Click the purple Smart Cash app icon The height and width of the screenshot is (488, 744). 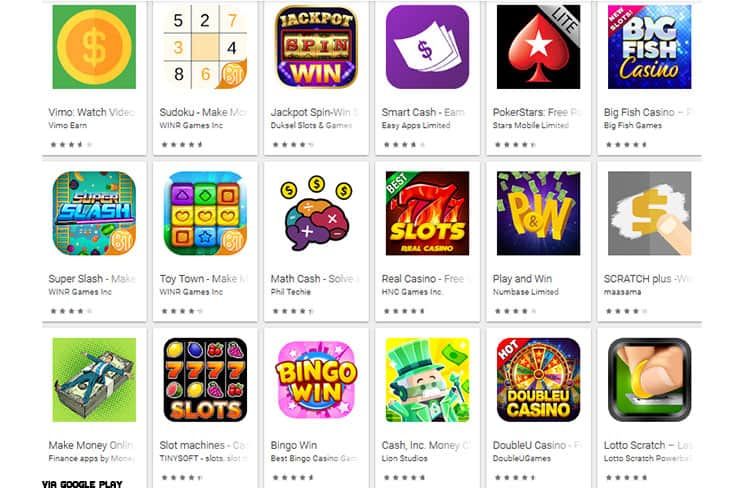coord(427,47)
